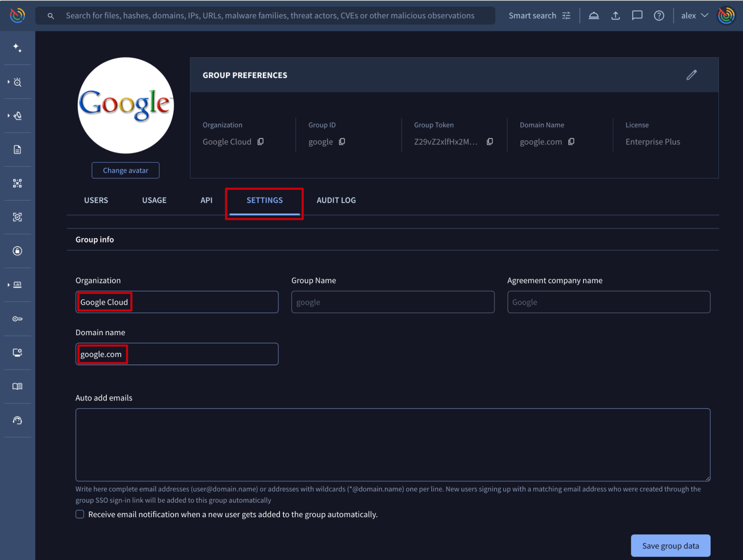The width and height of the screenshot is (743, 560).
Task: Switch to the API tab
Action: 206,200
